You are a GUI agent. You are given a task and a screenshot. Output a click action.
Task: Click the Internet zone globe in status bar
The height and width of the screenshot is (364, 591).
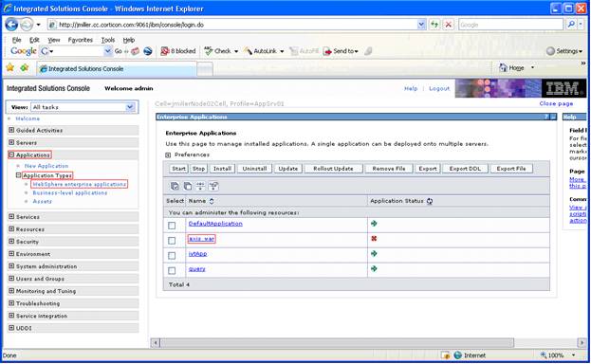click(x=457, y=355)
